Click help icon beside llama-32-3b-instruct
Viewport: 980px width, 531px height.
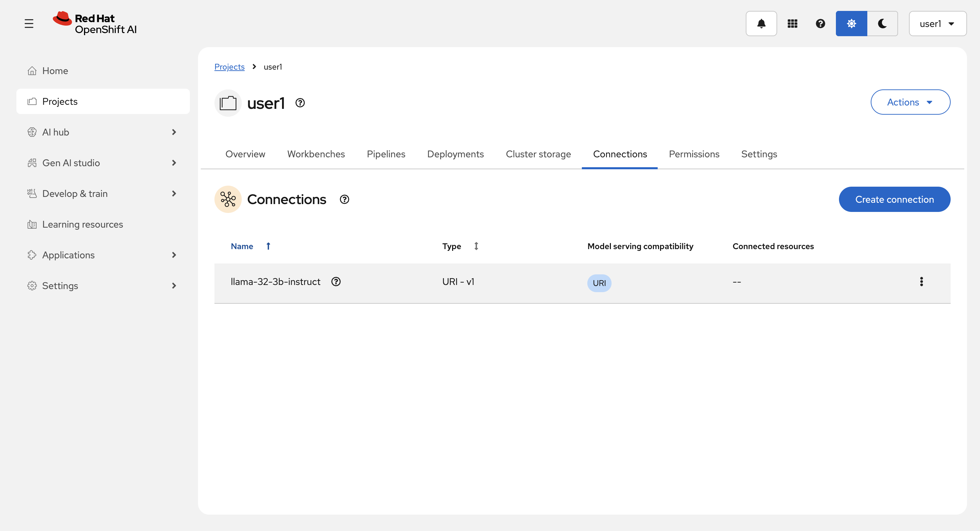click(x=336, y=282)
